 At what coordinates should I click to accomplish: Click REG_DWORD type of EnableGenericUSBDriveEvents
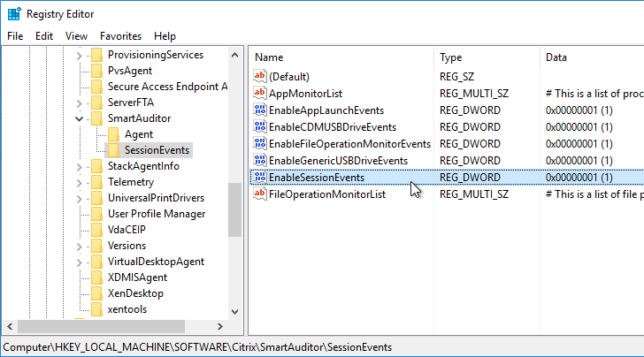(x=470, y=161)
